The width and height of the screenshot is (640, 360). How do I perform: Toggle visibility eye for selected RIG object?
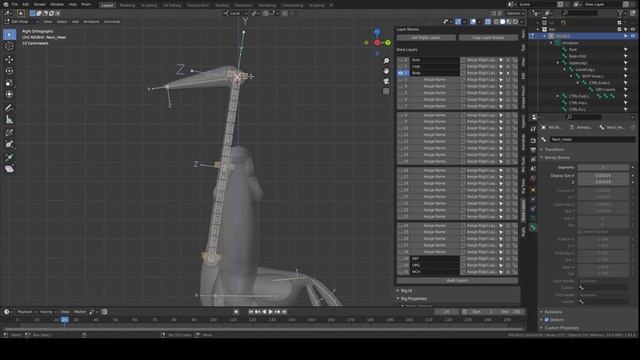(x=633, y=36)
